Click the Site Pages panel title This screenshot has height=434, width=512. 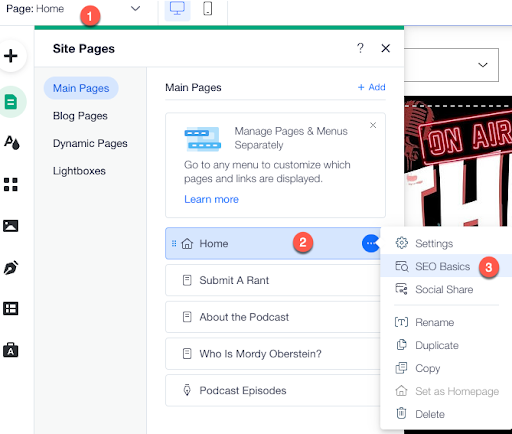(x=84, y=49)
